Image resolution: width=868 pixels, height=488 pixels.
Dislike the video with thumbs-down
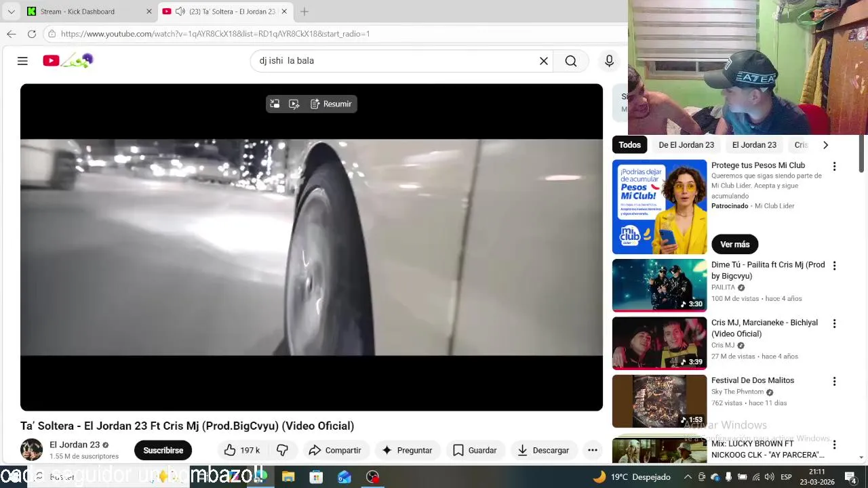[x=283, y=450]
